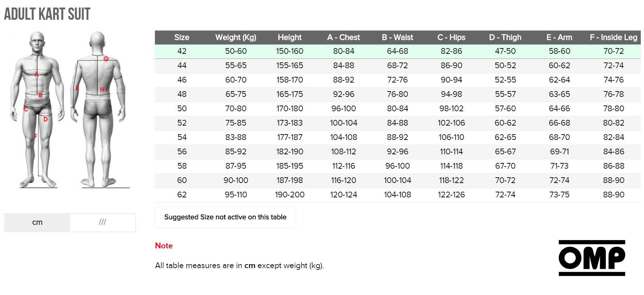Click the red G shoulder marker
The height and width of the screenshot is (295, 644).
pyautogui.click(x=106, y=59)
